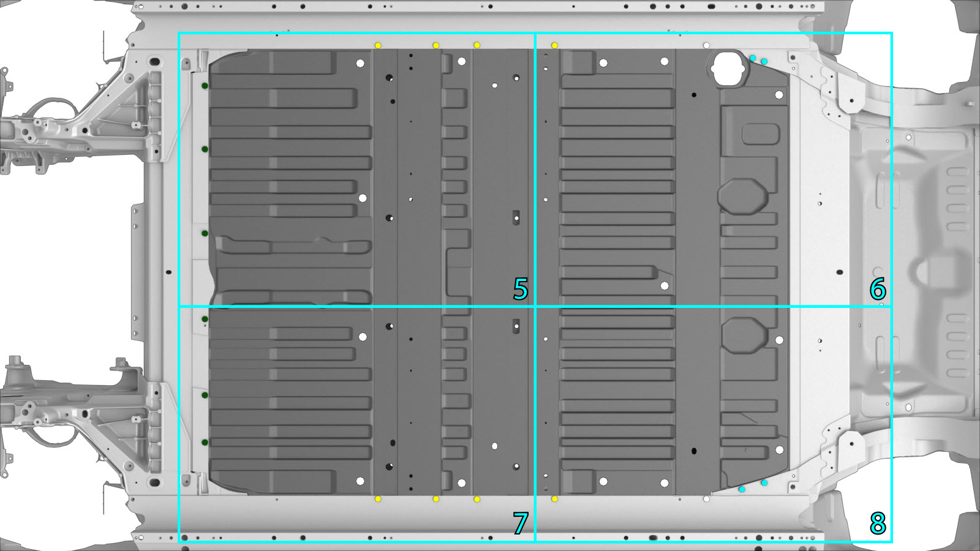
Task: Select the topmost green dot in zone 5
Action: pyautogui.click(x=205, y=86)
